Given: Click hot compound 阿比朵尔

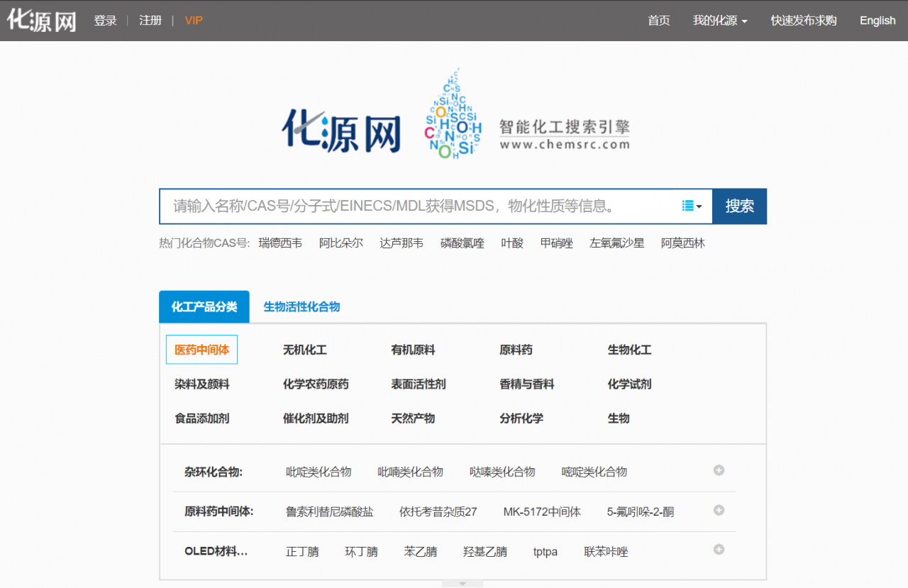Looking at the screenshot, I should click(341, 243).
